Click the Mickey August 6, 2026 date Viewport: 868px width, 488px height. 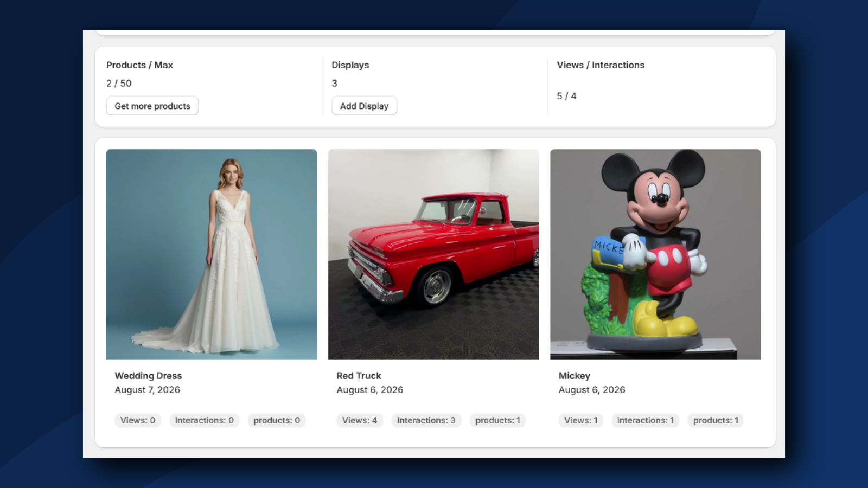592,390
